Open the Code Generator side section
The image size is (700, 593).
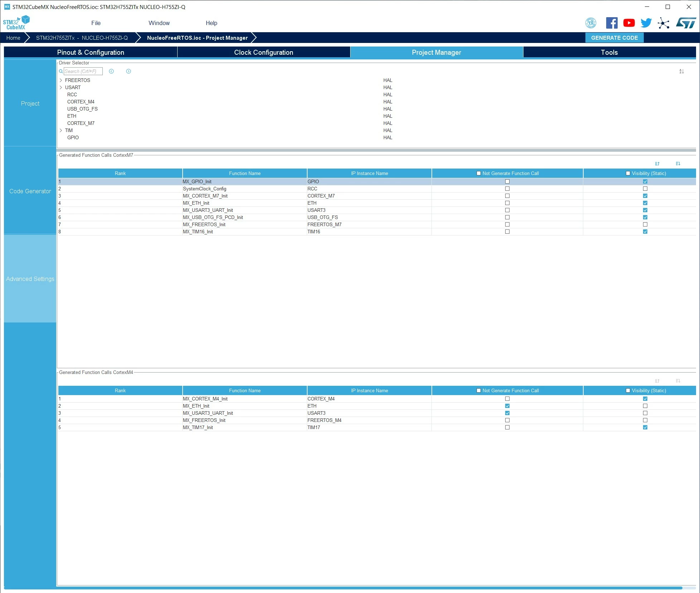(x=30, y=191)
